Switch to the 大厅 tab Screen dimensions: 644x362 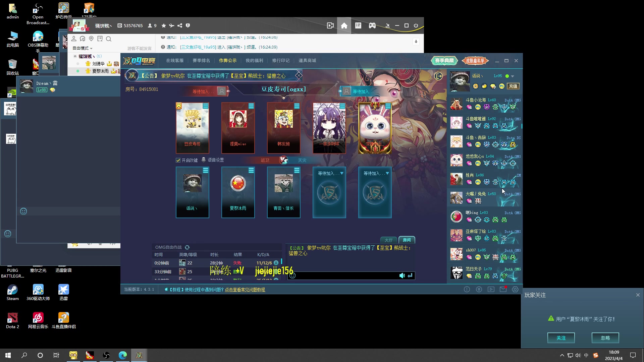click(388, 240)
